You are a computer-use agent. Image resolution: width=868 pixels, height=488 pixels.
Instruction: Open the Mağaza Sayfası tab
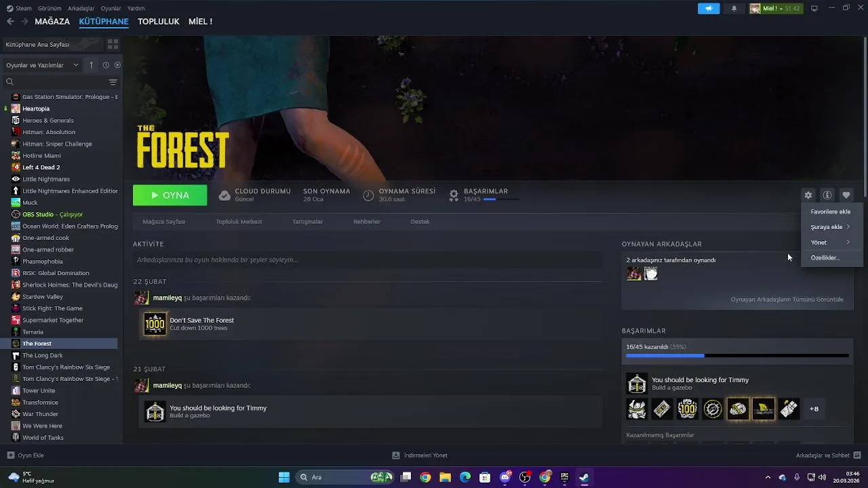pyautogui.click(x=163, y=222)
